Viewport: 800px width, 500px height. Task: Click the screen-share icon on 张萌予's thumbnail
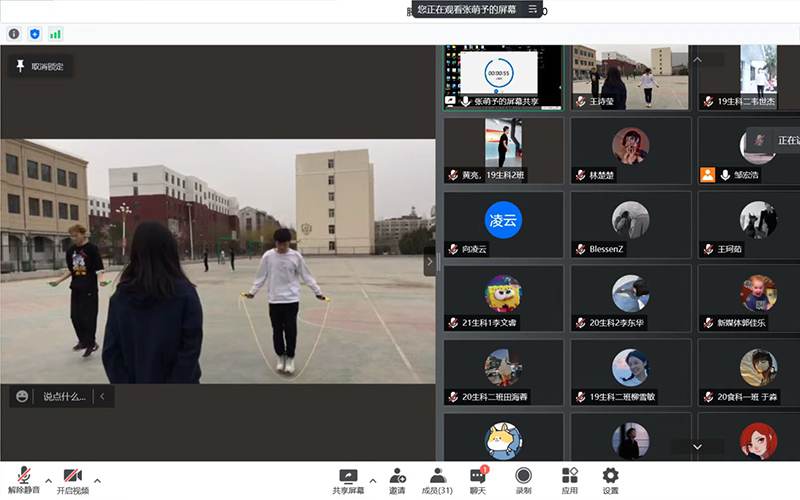(451, 101)
